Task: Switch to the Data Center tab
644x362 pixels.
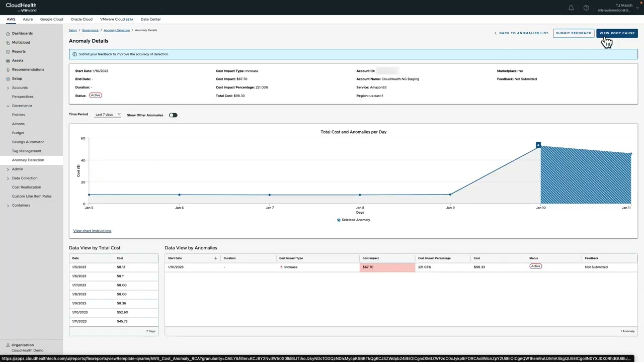Action: tap(151, 19)
